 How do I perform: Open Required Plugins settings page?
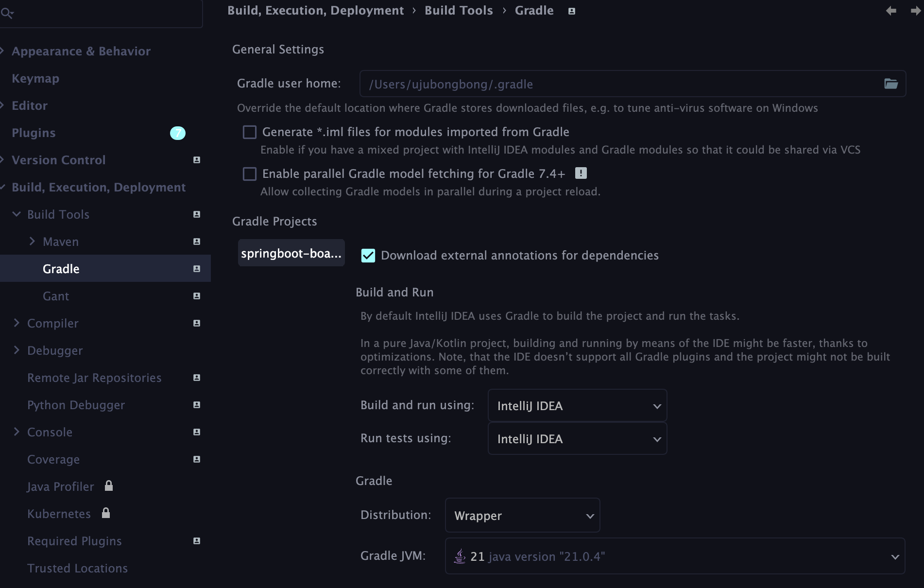(74, 541)
